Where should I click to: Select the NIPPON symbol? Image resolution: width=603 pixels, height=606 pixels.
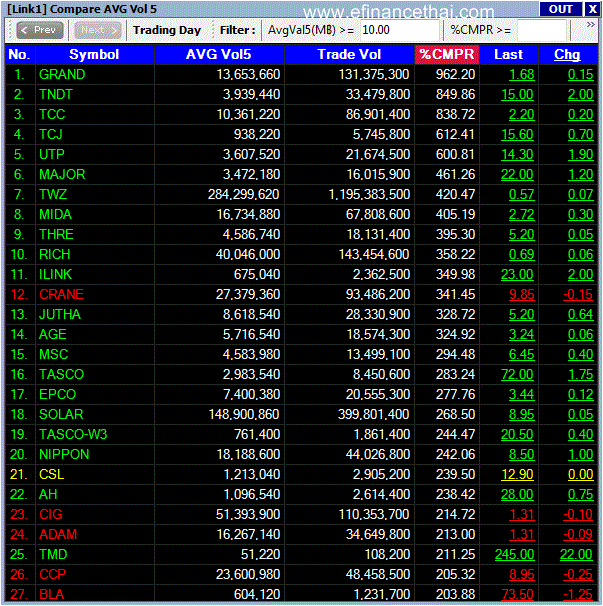click(64, 455)
